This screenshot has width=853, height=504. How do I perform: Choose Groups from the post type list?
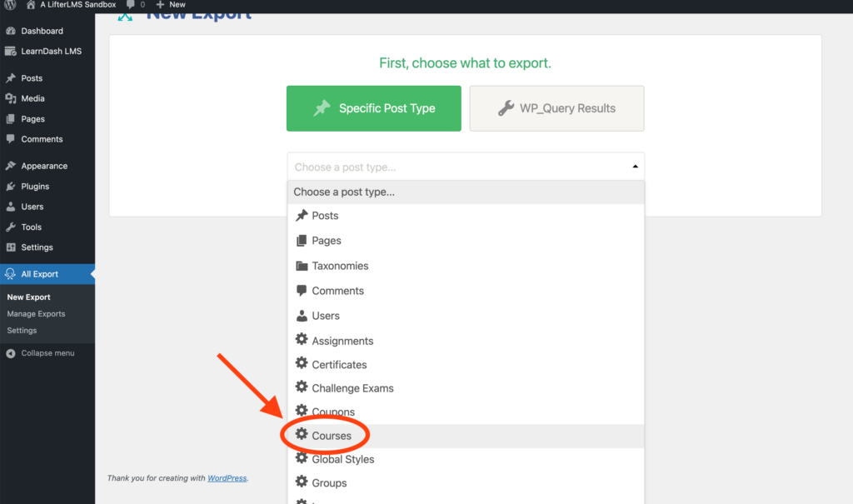pos(466,483)
